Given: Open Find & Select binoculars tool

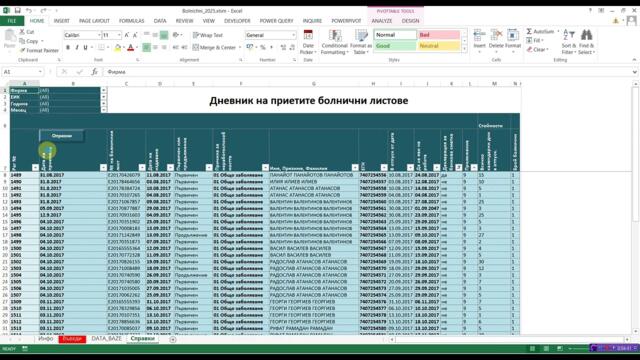Looking at the screenshot, I should pyautogui.click(x=587, y=42).
